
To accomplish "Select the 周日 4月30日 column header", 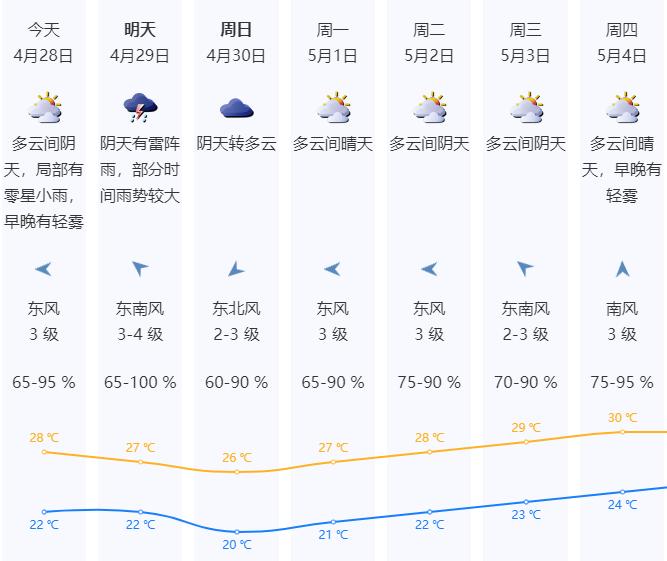I will [236, 43].
